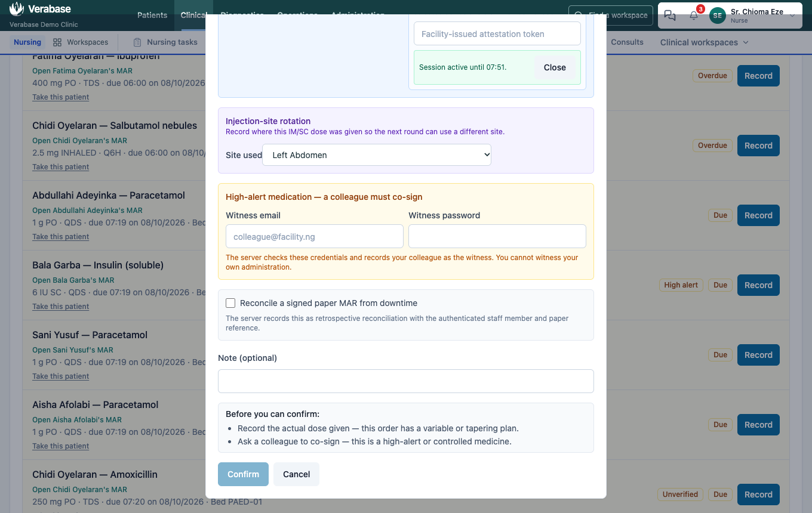
Task: Open Fatima Oyelaran's MAR link
Action: 82,71
